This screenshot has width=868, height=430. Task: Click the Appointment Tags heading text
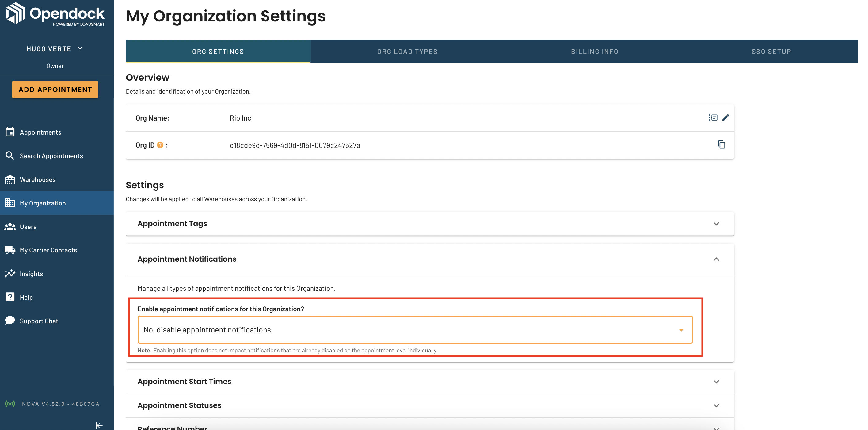(x=172, y=224)
